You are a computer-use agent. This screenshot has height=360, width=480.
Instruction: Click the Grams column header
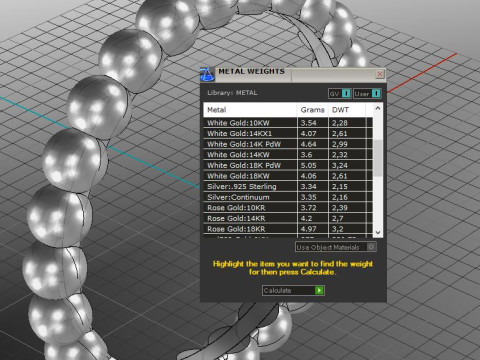tap(312, 110)
